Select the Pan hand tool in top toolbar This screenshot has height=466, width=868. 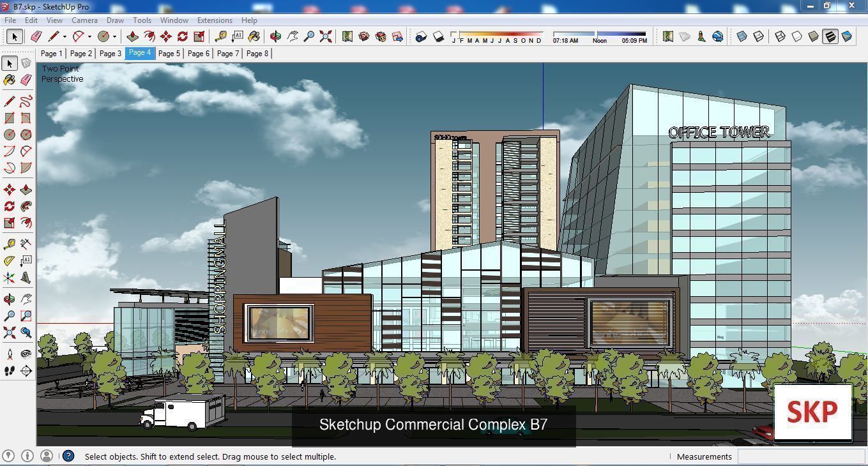[293, 36]
